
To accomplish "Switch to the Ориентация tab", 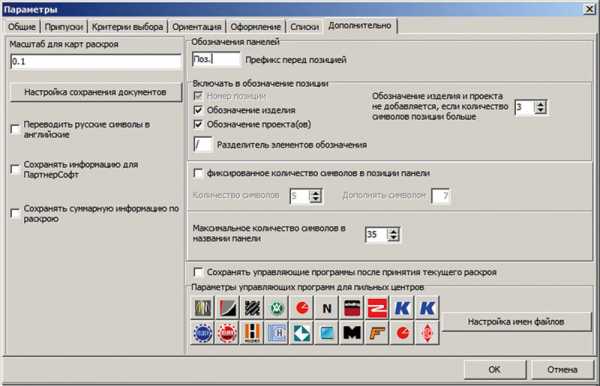I will click(x=197, y=27).
